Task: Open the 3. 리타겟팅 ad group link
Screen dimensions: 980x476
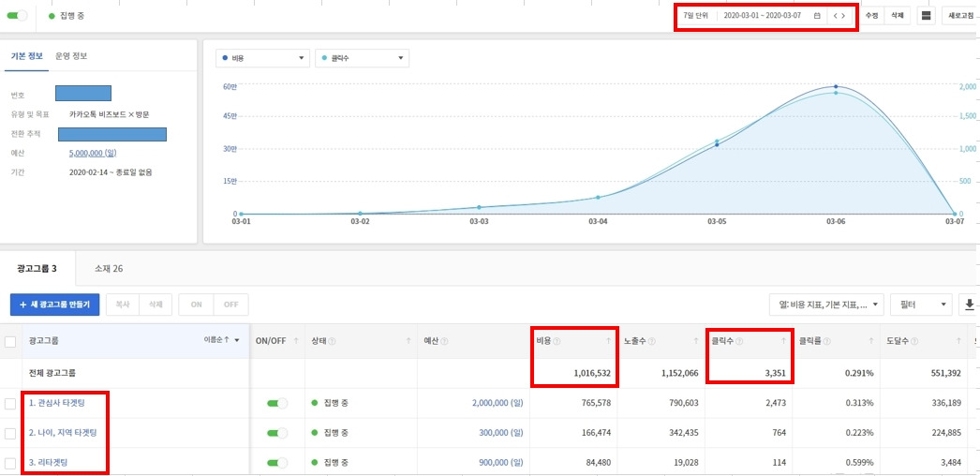Action: (x=48, y=463)
